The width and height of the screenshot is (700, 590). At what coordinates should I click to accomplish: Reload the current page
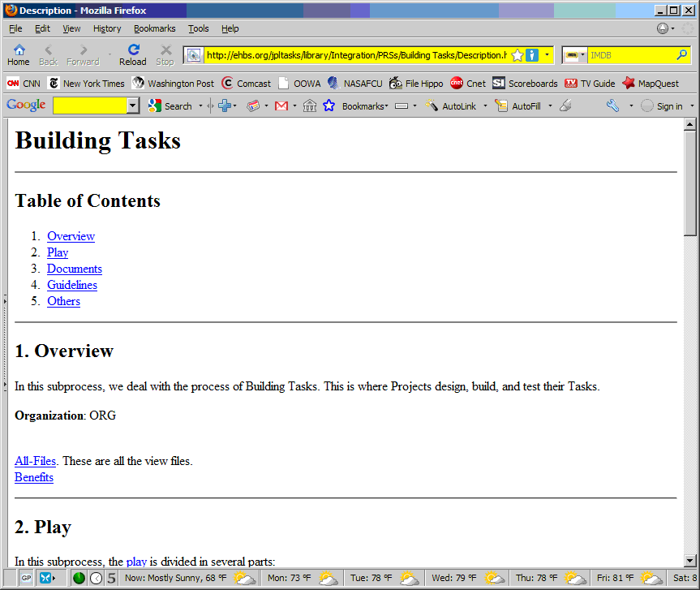[x=132, y=55]
